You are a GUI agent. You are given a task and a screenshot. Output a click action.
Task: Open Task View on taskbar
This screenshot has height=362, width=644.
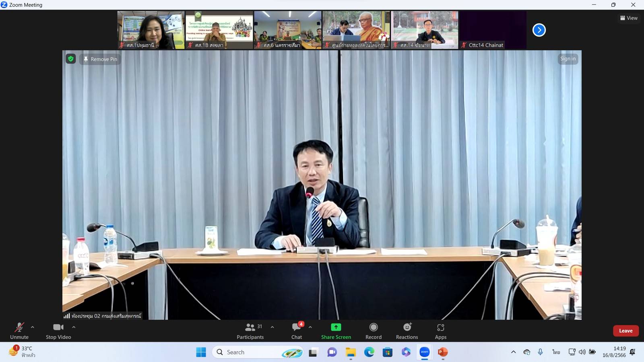tap(313, 352)
